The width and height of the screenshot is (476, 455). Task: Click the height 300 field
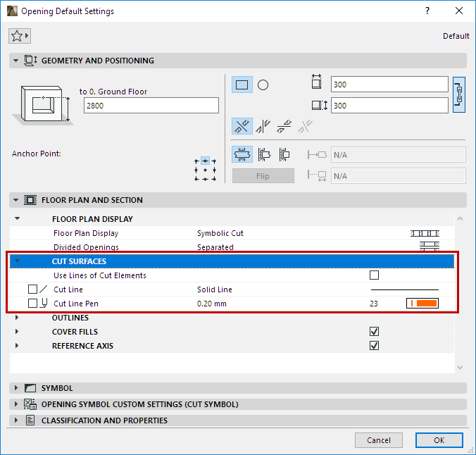pos(389,106)
